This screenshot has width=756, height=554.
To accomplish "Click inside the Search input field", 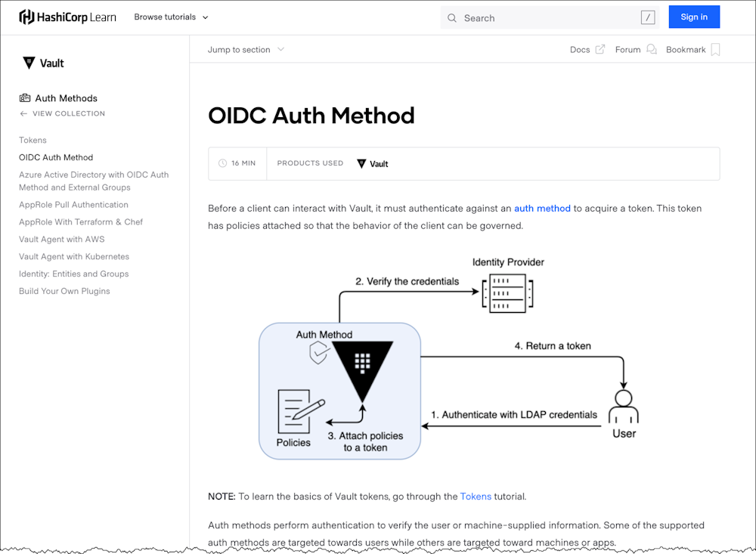I will coord(529,17).
